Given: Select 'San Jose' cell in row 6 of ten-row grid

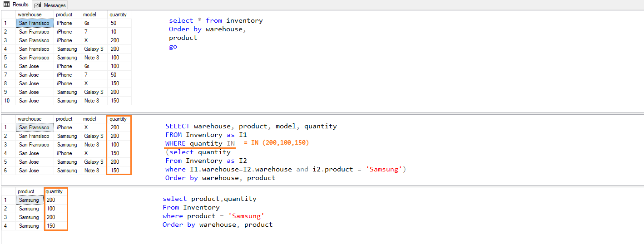Looking at the screenshot, I should coord(35,66).
